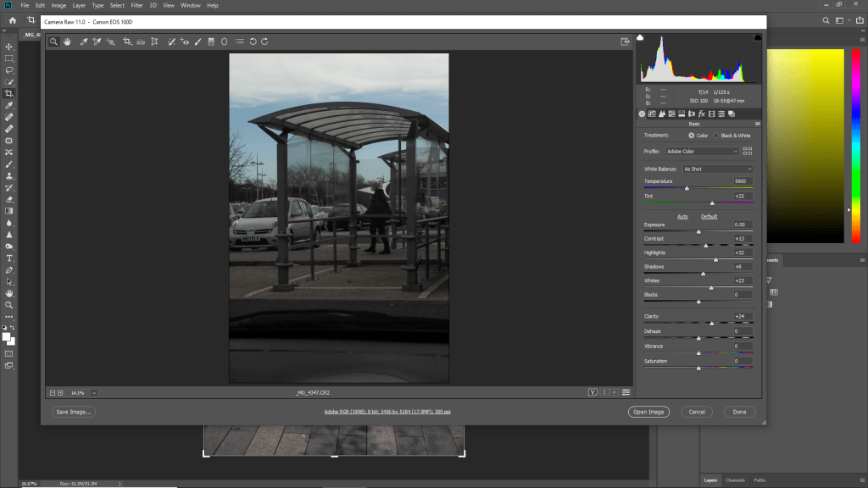868x488 pixels.
Task: Select the Color treatment radio button
Action: click(692, 136)
